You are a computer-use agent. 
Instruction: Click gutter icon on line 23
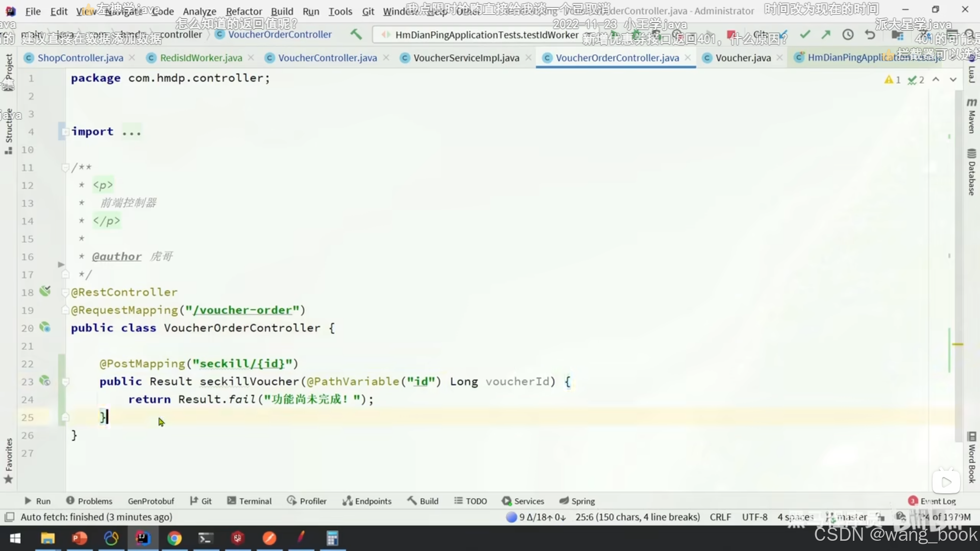45,381
